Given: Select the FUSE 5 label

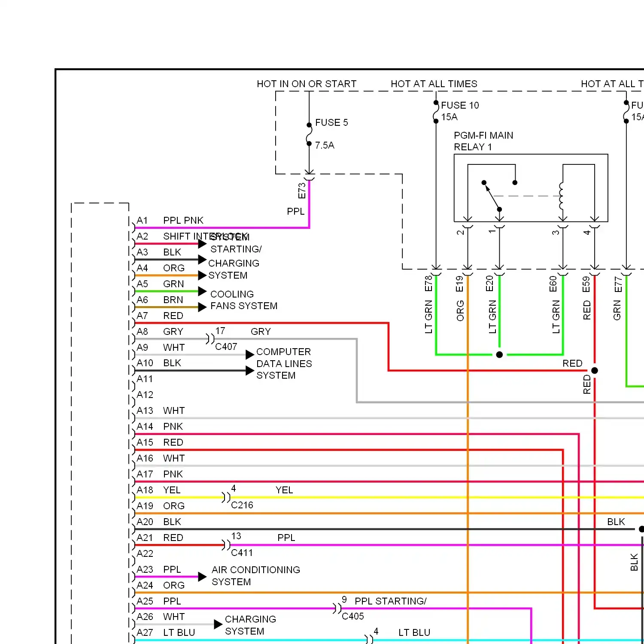Looking at the screenshot, I should coord(331,122).
